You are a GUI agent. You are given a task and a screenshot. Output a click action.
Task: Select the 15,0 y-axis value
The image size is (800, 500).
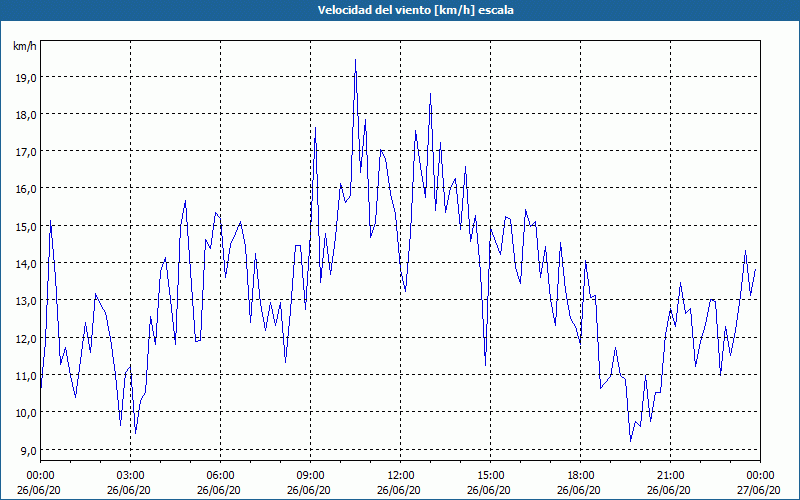tap(26, 227)
